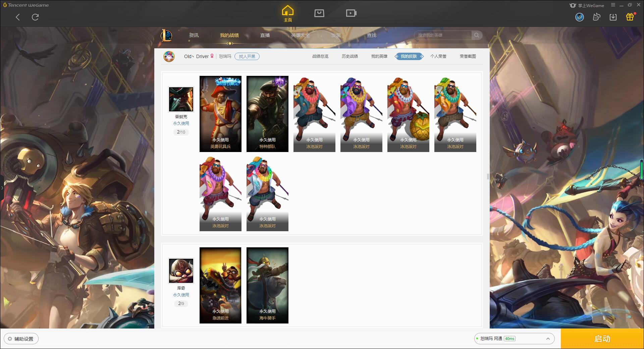
Task: Click the 2/10 skin count badge
Action: [x=181, y=132]
